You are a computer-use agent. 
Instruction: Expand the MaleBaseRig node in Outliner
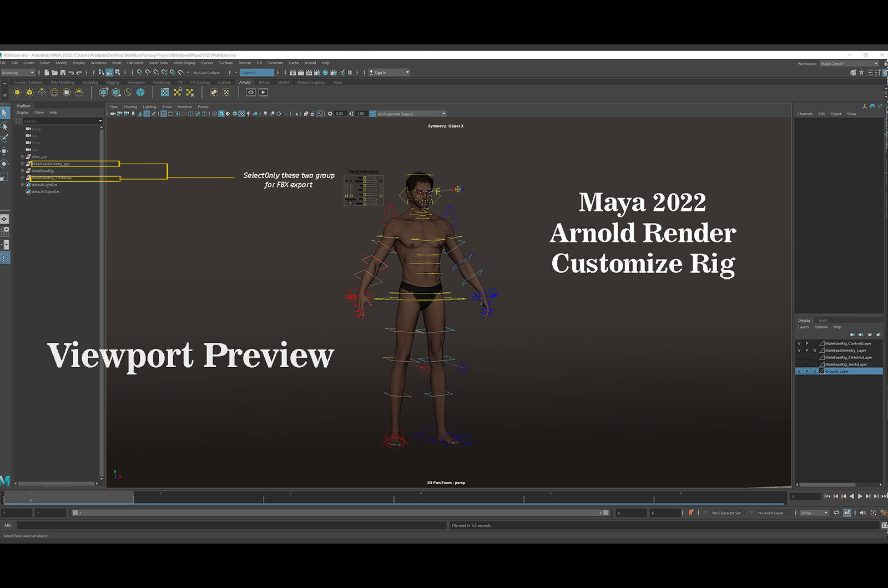(x=22, y=171)
